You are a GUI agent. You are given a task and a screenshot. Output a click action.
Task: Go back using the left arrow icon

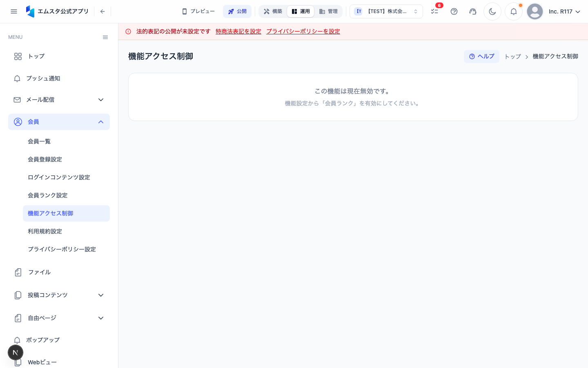coord(102,11)
